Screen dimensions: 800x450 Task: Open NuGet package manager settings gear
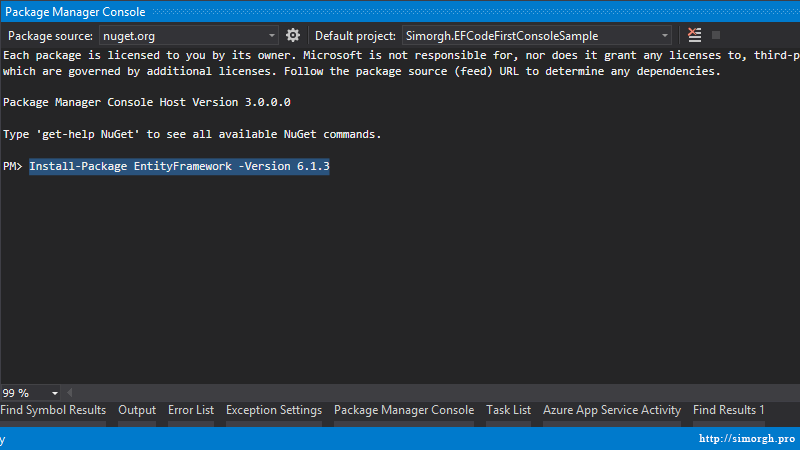(x=293, y=35)
